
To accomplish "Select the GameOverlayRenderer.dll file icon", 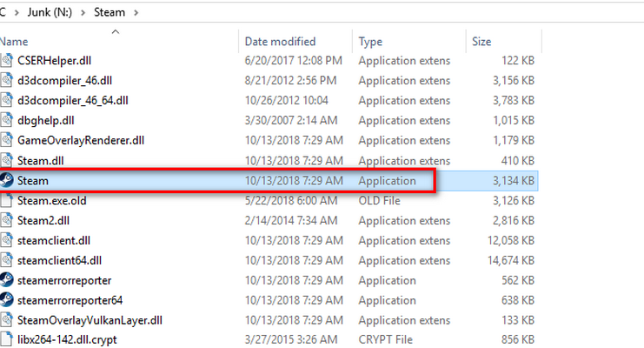I will pos(6,140).
